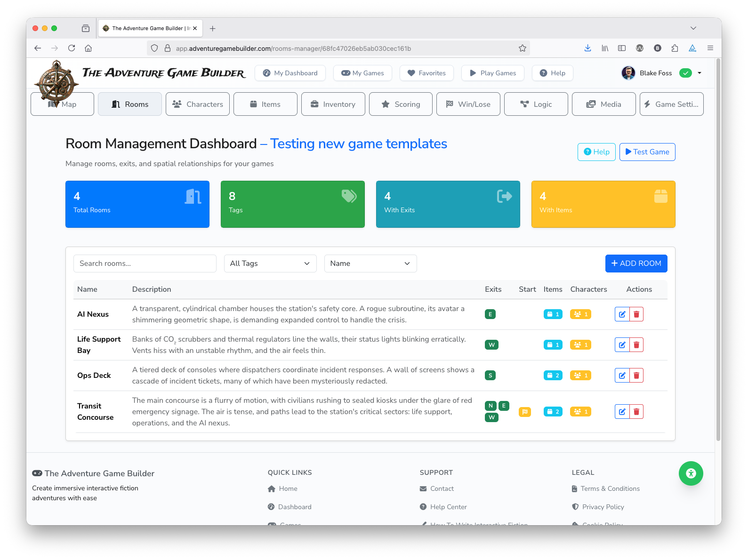Click the yellow With Items stat card

[603, 204]
